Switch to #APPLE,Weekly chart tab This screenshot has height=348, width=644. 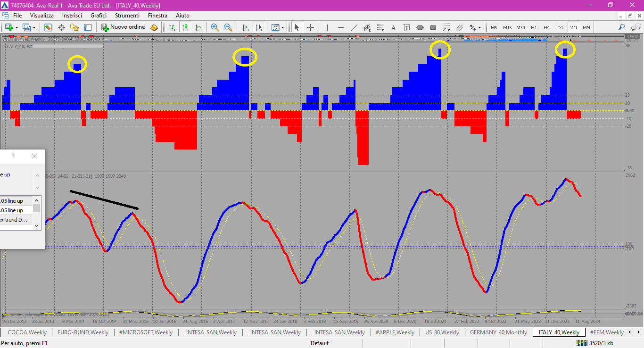tap(396, 332)
